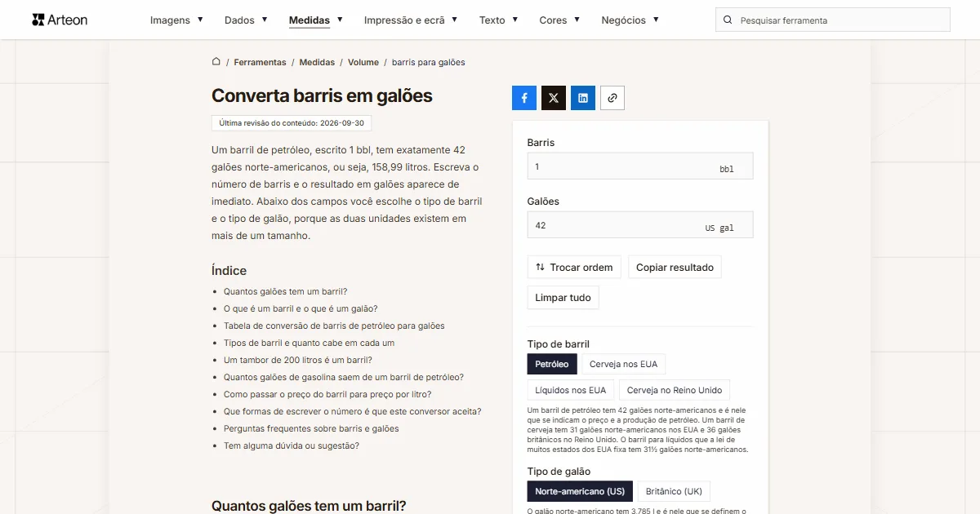Go to Tem alguma dúvida ou sugestão?
Screen dimensions: 980x514
(x=292, y=445)
